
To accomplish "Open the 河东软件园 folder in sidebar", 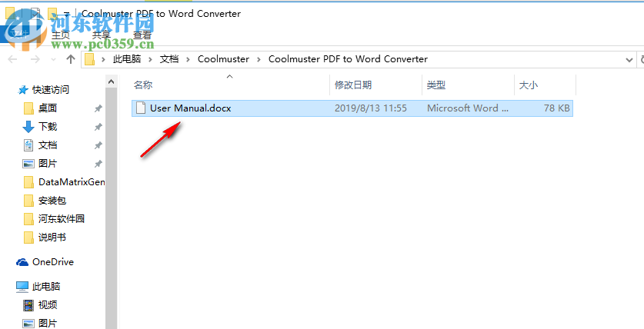I will tap(62, 218).
